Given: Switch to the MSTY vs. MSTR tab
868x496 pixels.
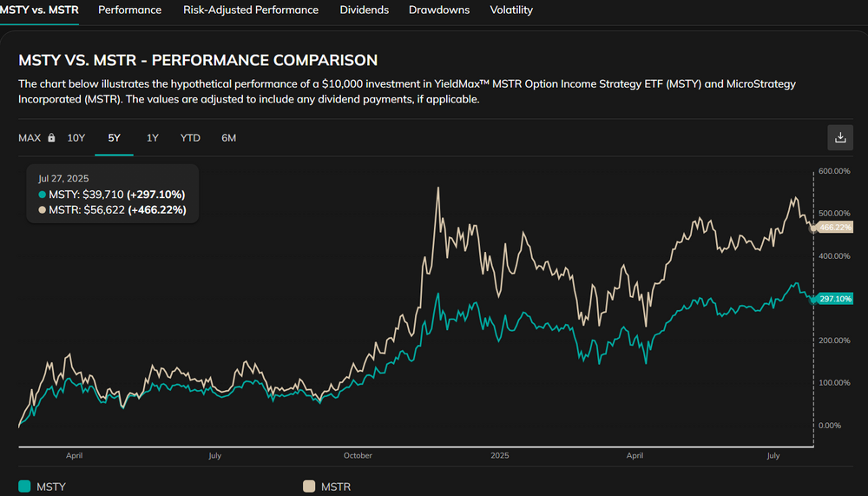Looking at the screenshot, I should (x=39, y=10).
